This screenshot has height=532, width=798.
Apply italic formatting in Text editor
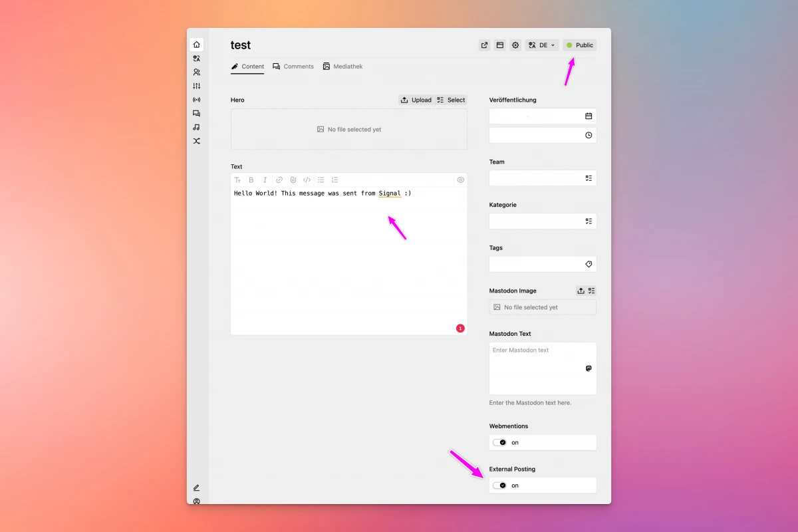coord(265,180)
